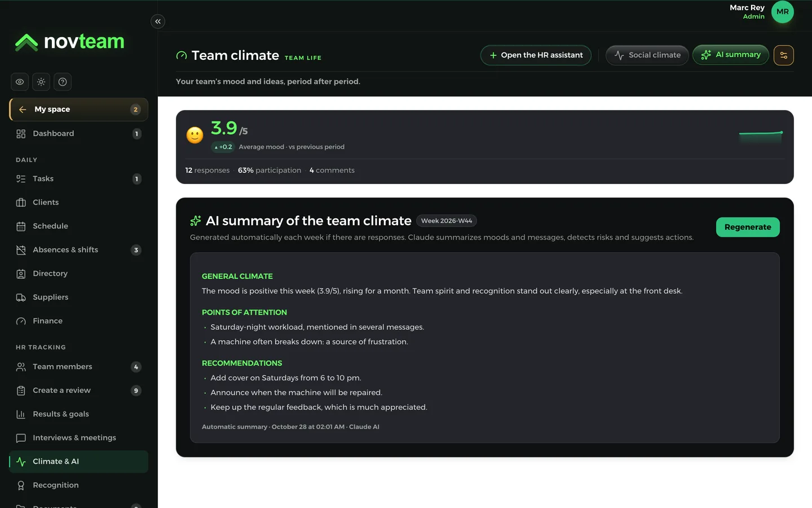Click the smiley mood emoji
Viewport: 812px width, 508px height.
pyautogui.click(x=195, y=135)
